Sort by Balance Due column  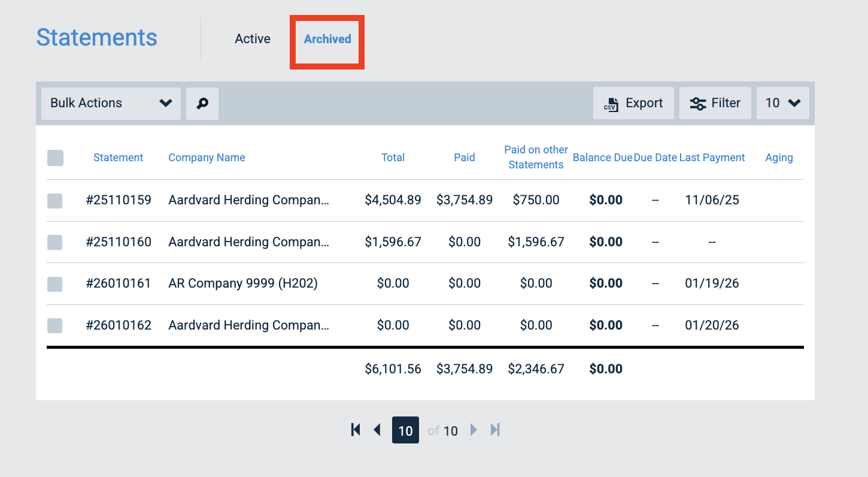click(x=602, y=158)
